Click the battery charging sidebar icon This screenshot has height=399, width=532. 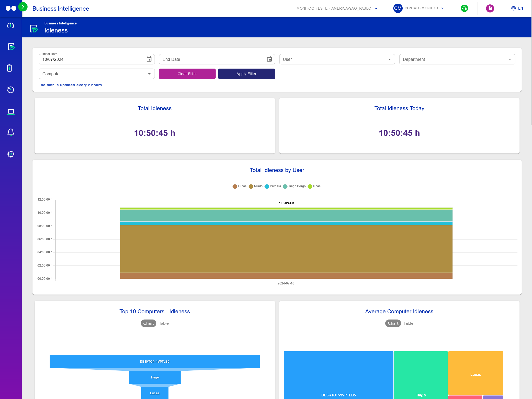[10, 68]
